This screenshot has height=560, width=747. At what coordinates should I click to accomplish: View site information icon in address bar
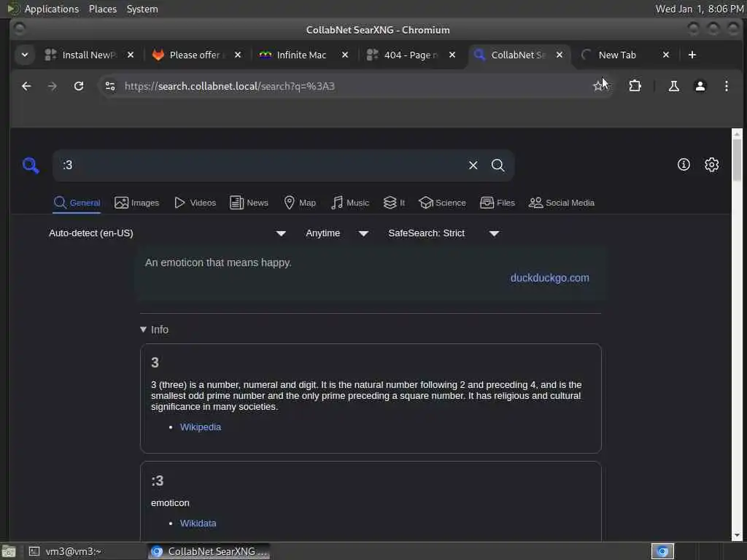coord(110,86)
